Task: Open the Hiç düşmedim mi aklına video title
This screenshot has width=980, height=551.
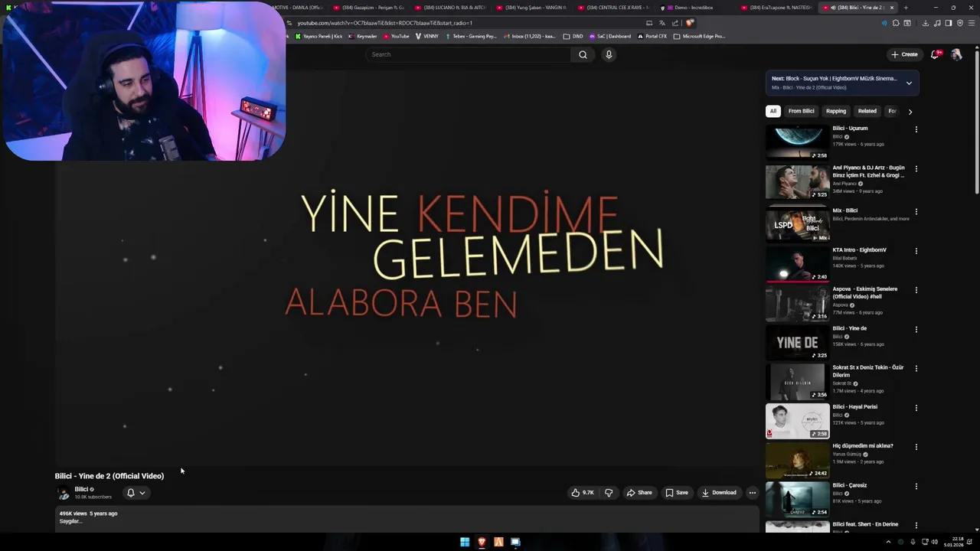Action: 863,446
